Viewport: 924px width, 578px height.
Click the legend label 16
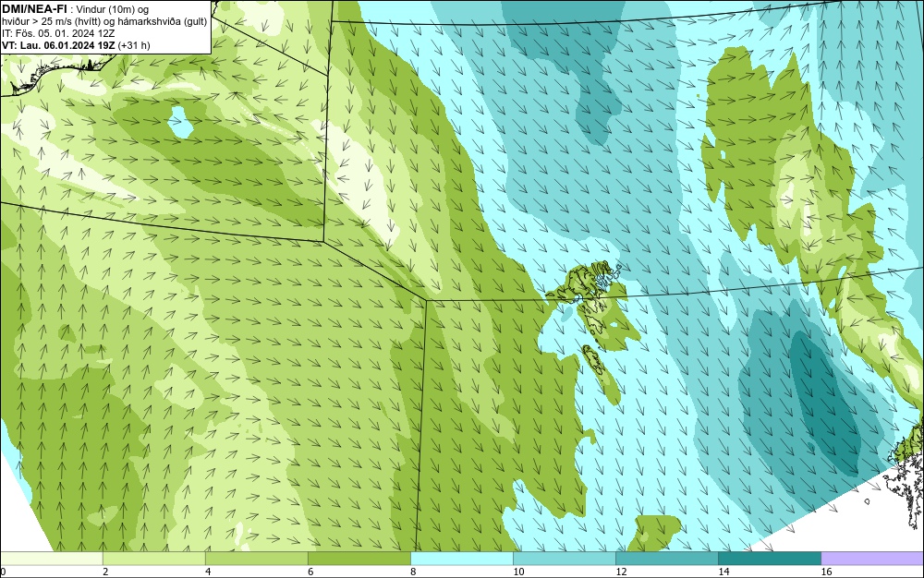pos(826,572)
